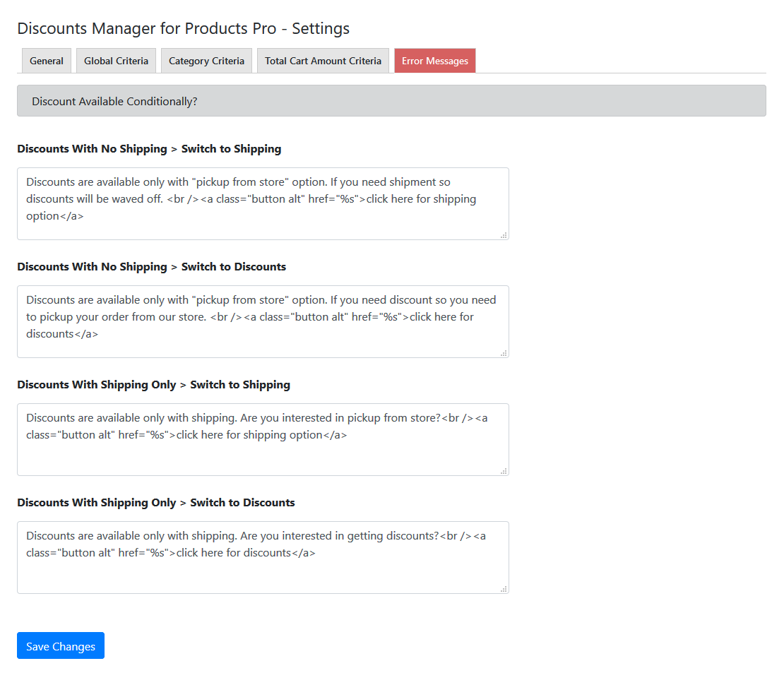Switch to the Global Criteria tab
The width and height of the screenshot is (784, 673).
point(116,61)
